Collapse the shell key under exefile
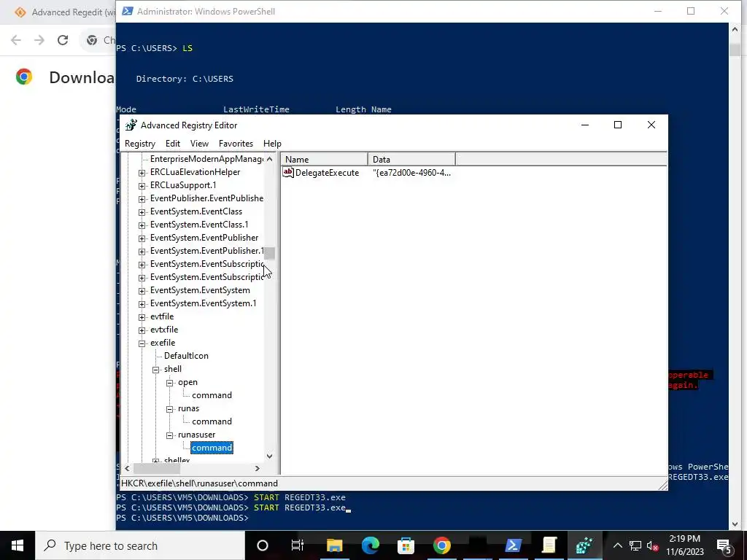The image size is (747, 560). [155, 370]
